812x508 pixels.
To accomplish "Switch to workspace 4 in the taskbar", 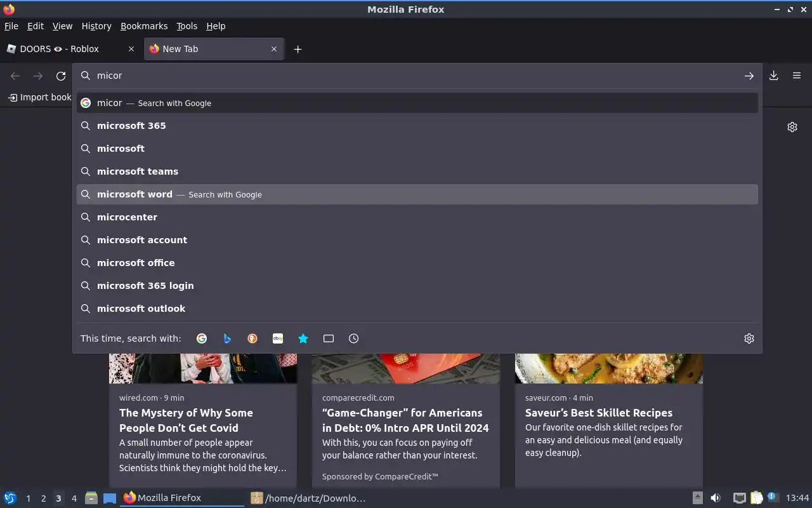I will [x=74, y=498].
